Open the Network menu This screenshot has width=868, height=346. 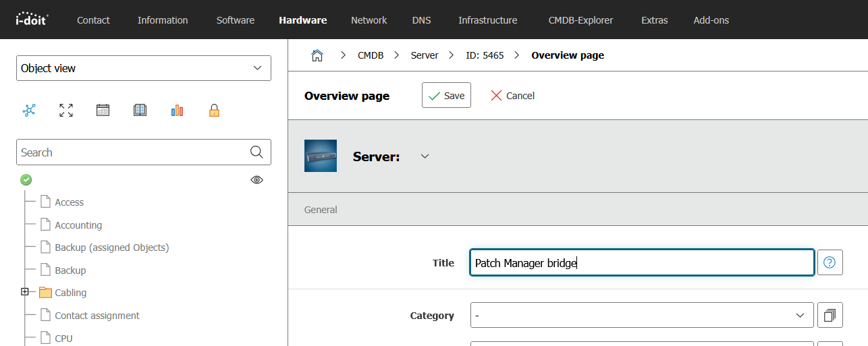(369, 20)
